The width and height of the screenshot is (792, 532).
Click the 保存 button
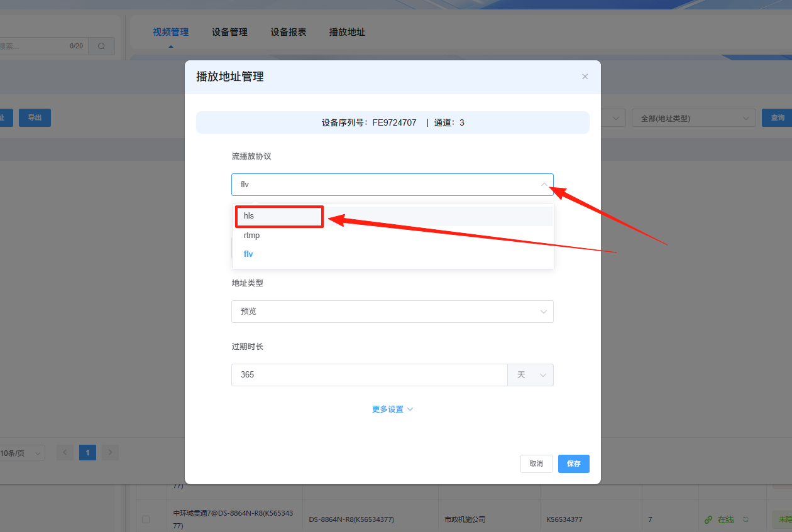(x=573, y=464)
